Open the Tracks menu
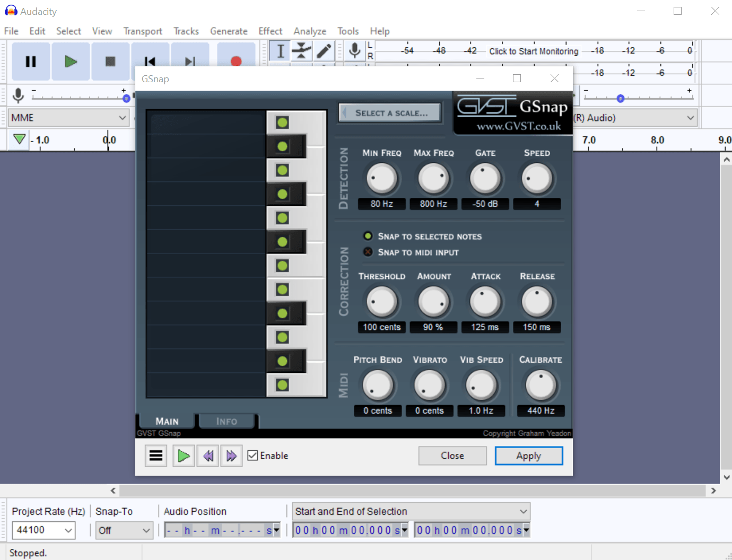The image size is (732, 560). click(186, 31)
